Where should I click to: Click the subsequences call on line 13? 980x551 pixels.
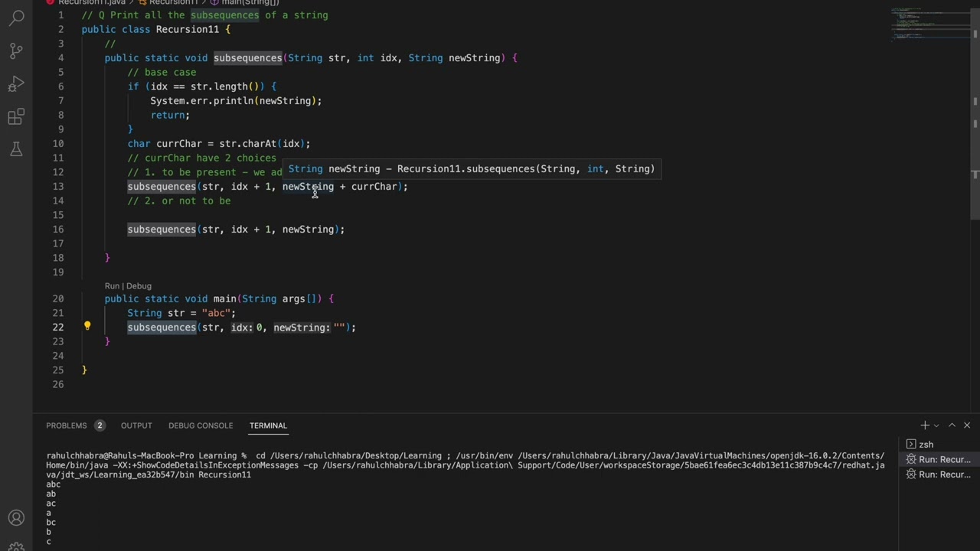(x=162, y=187)
